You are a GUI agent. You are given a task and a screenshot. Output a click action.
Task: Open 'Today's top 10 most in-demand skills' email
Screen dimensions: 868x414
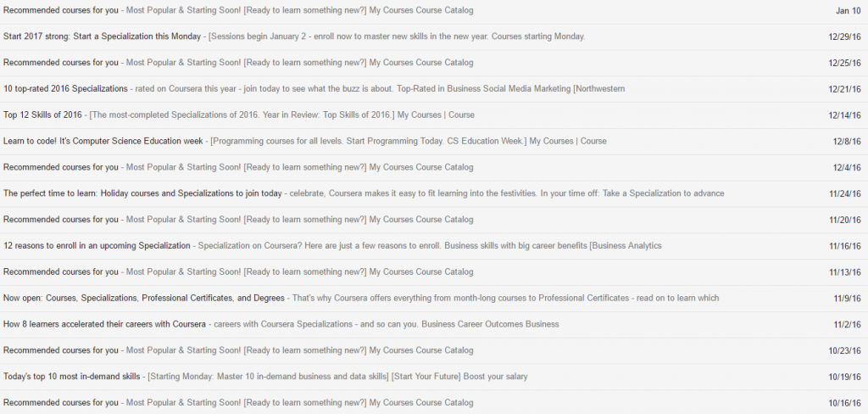tap(434, 377)
